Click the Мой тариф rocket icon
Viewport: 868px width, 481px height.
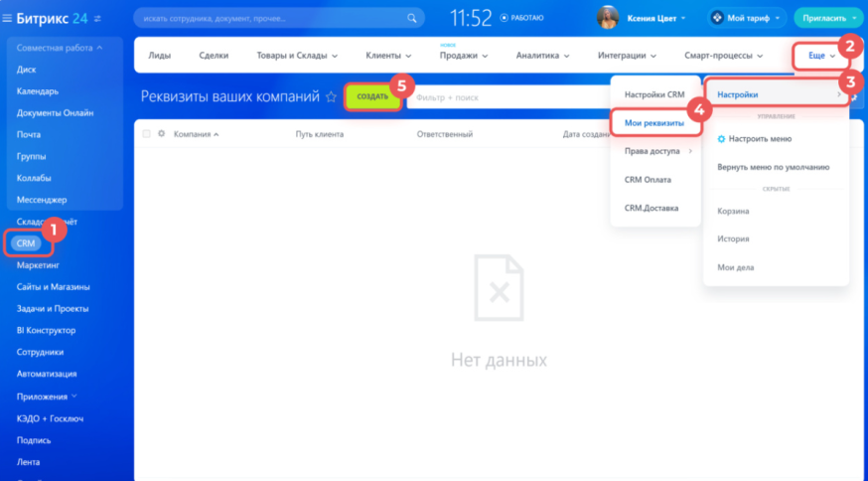[717, 18]
